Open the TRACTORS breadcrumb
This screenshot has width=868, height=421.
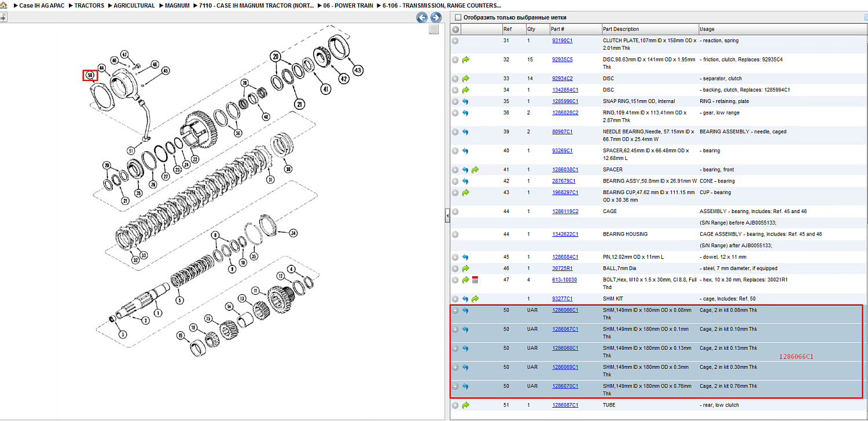click(90, 5)
